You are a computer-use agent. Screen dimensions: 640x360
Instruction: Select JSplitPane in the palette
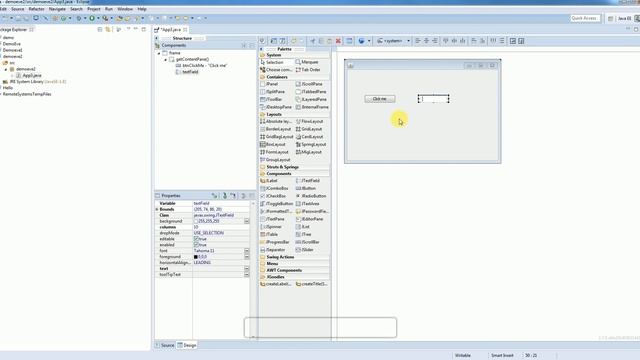(272, 92)
